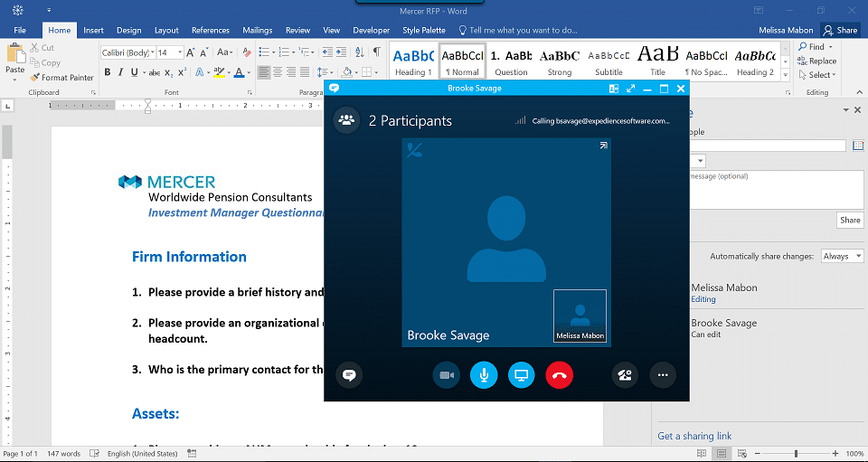Open line spacing options

(325, 72)
